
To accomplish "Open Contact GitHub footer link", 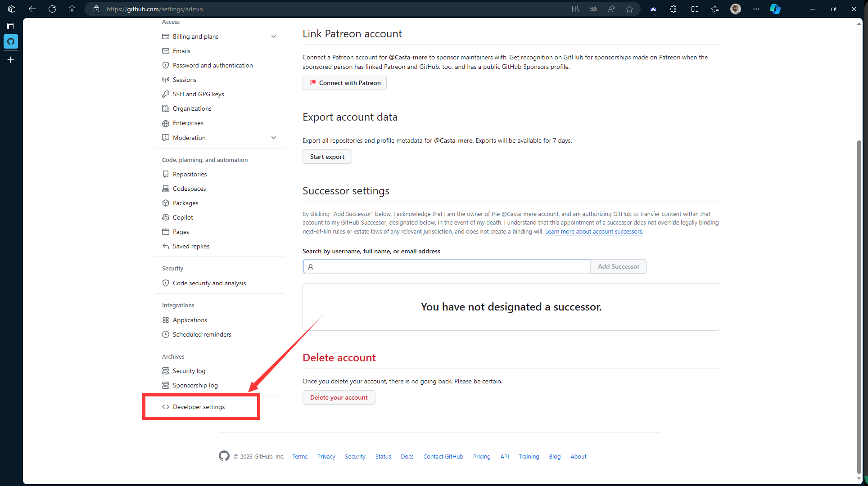I will point(443,456).
